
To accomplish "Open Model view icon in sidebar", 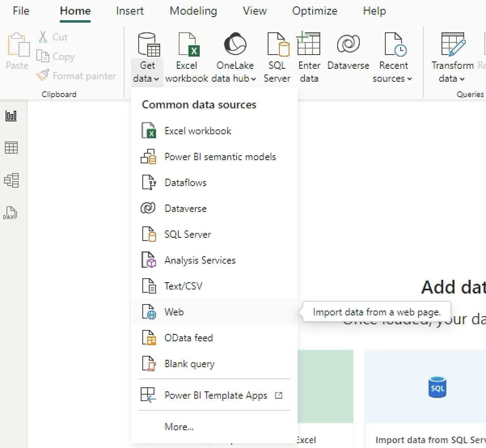I will [x=11, y=180].
